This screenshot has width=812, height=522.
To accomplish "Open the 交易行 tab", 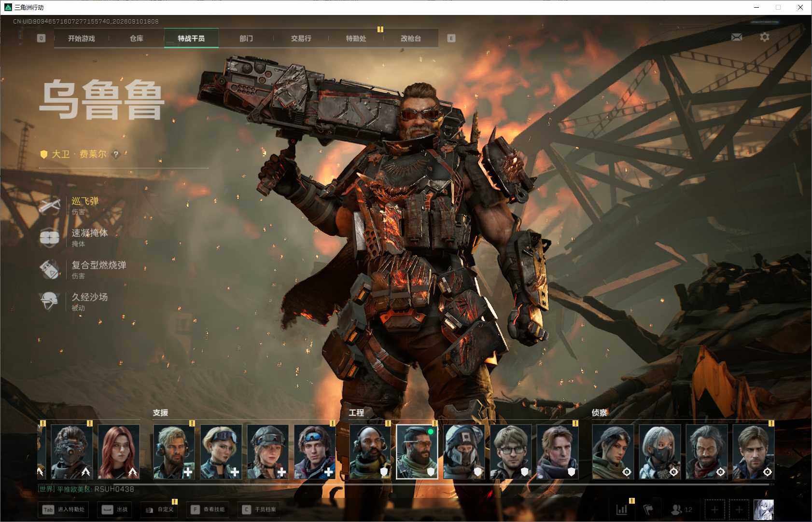I will (x=301, y=39).
